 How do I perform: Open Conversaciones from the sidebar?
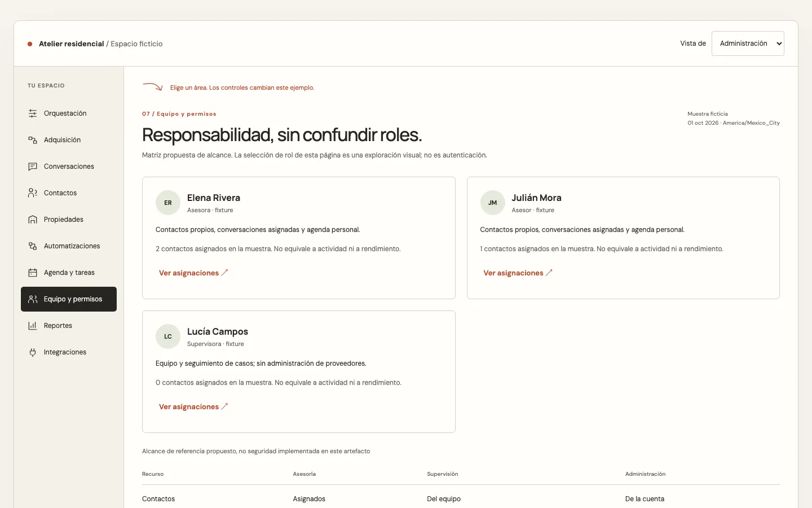[x=69, y=167]
